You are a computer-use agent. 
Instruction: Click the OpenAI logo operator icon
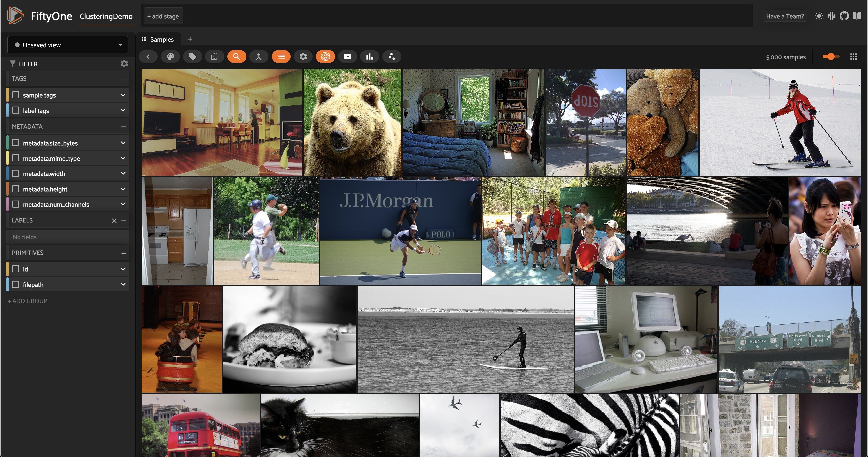325,57
